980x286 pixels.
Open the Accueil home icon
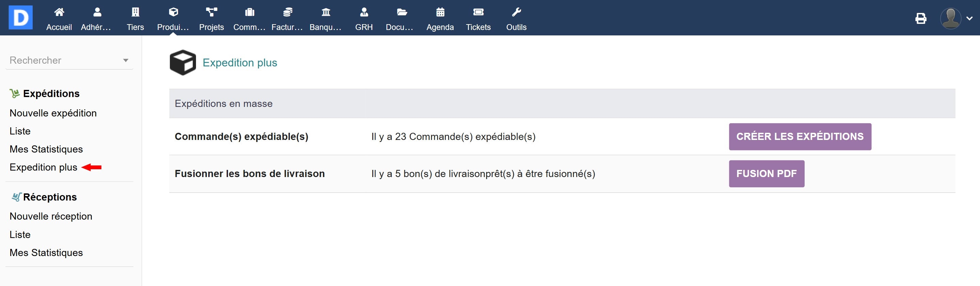pyautogui.click(x=59, y=13)
